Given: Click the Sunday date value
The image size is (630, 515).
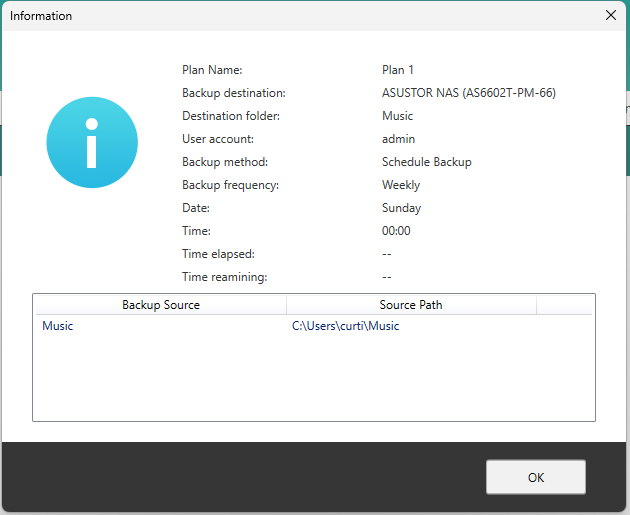Looking at the screenshot, I should point(401,208).
